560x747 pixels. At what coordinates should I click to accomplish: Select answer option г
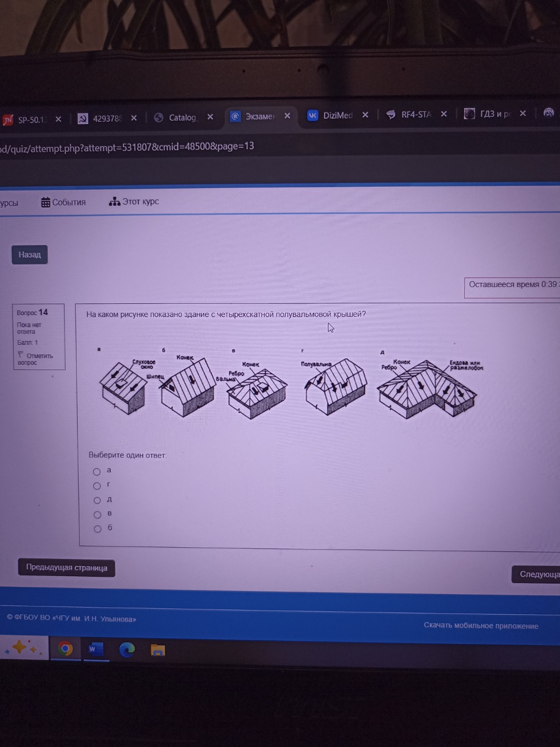[x=97, y=486]
